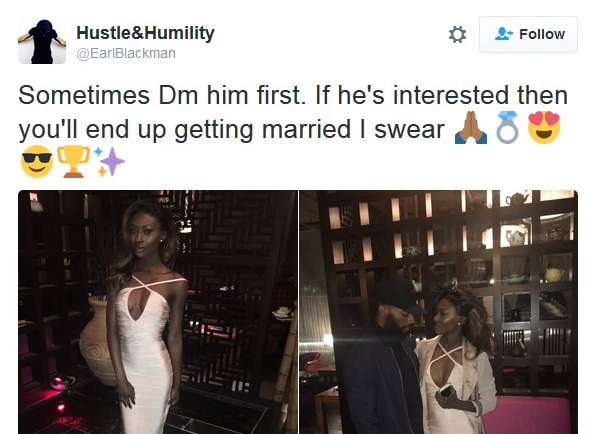
Task: Open the profile avatar picture
Action: click(x=42, y=40)
